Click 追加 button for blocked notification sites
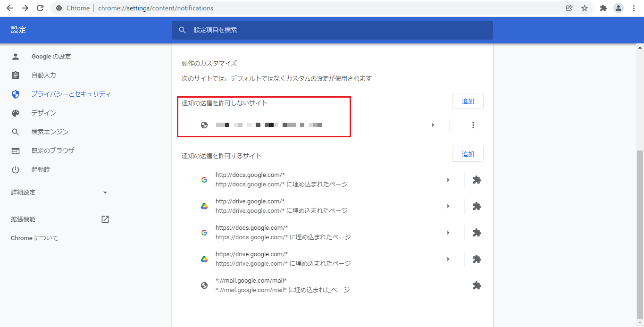The height and width of the screenshot is (327, 644). coord(467,101)
